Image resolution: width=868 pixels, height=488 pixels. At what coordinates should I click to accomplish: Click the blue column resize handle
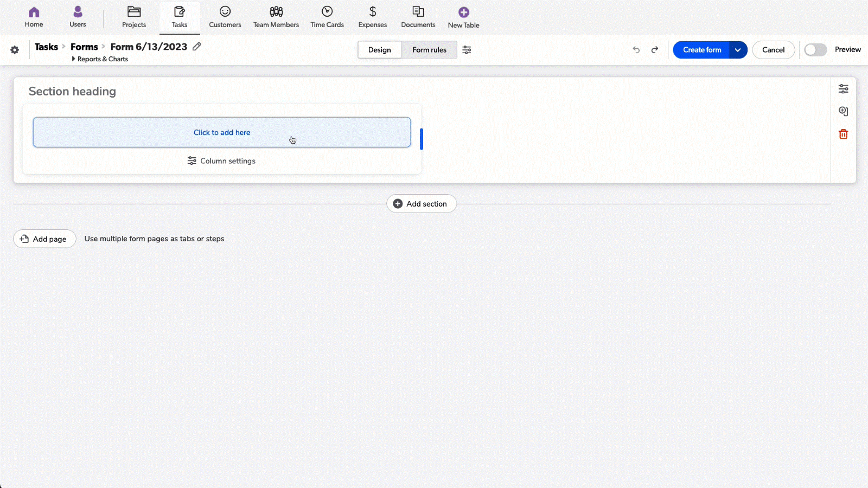(x=422, y=139)
